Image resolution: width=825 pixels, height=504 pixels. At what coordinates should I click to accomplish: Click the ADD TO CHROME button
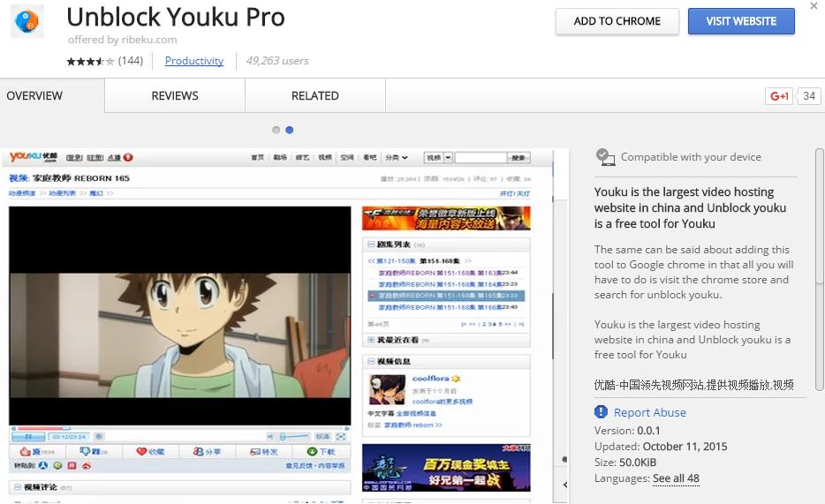pyautogui.click(x=617, y=21)
